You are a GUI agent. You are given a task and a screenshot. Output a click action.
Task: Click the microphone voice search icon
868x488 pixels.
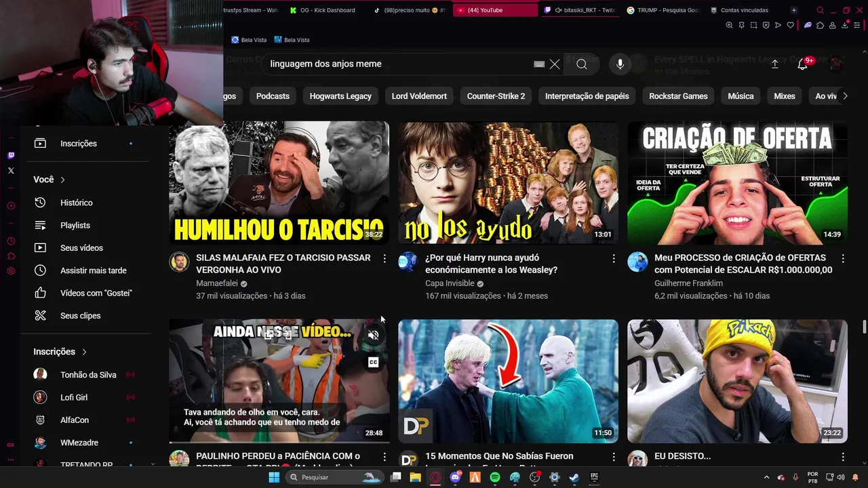620,64
